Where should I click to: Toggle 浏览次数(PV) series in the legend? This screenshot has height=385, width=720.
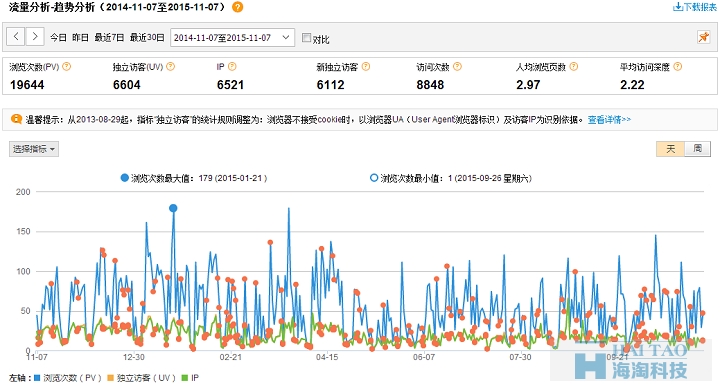(x=68, y=378)
